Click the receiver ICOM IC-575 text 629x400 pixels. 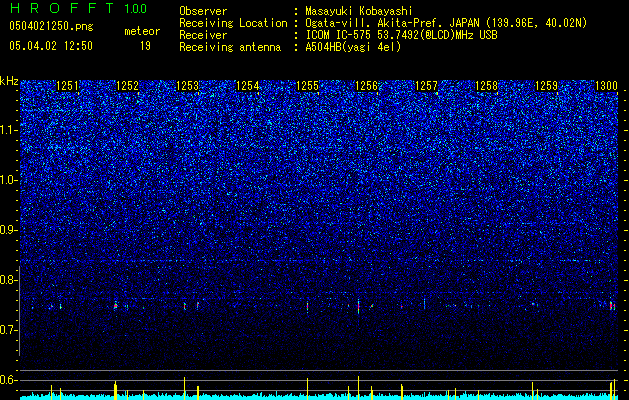point(401,35)
